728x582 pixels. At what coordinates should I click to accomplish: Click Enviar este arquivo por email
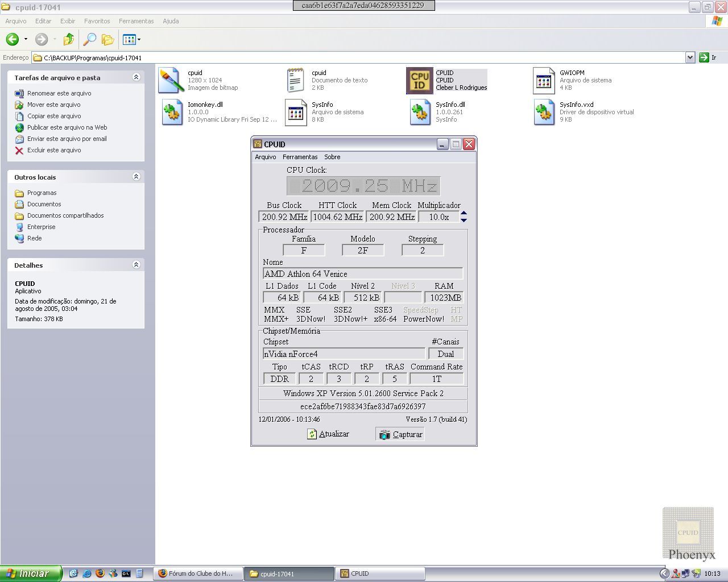tap(67, 139)
